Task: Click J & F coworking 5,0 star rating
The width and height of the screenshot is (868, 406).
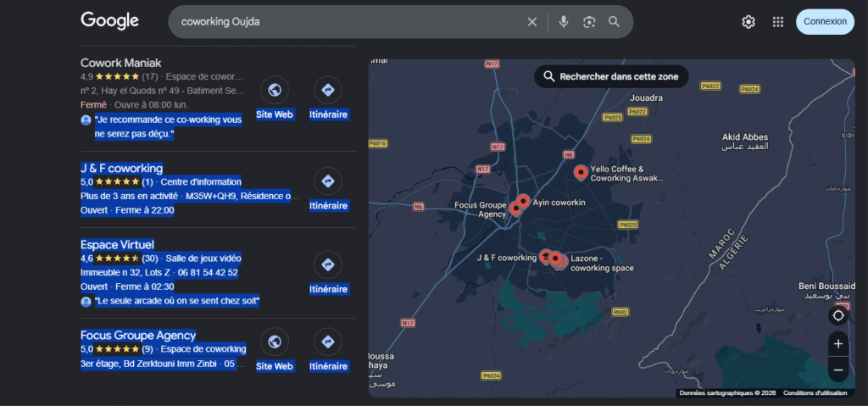Action: click(117, 181)
